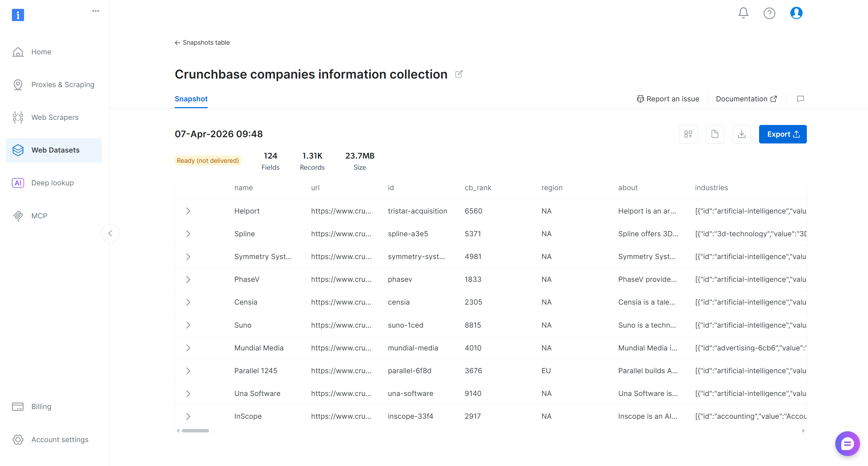The image size is (868, 466).
Task: Collapse the sidebar using the chevron
Action: (x=110, y=233)
